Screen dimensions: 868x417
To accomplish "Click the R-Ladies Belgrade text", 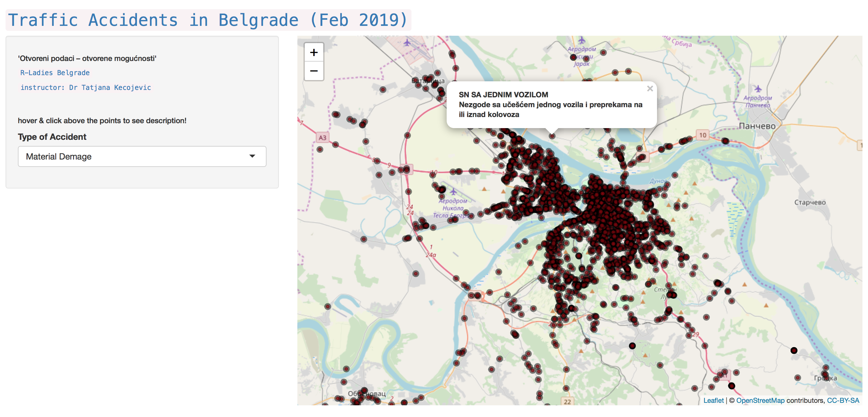I will pos(55,73).
